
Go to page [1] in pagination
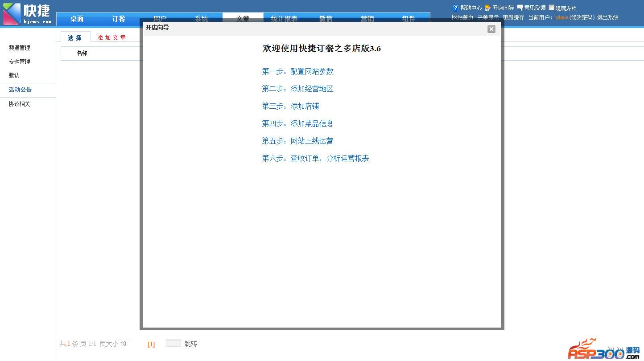click(152, 344)
